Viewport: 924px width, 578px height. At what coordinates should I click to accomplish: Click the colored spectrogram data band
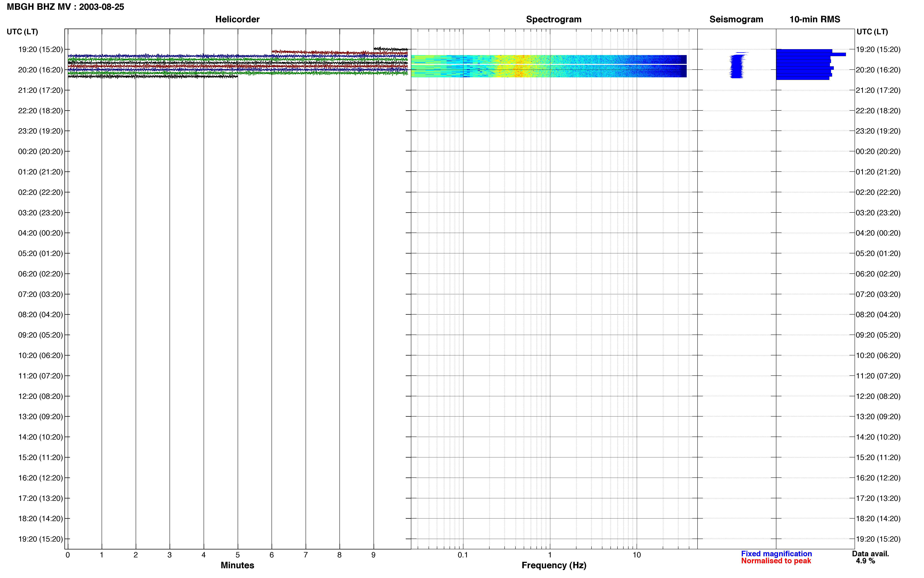549,66
